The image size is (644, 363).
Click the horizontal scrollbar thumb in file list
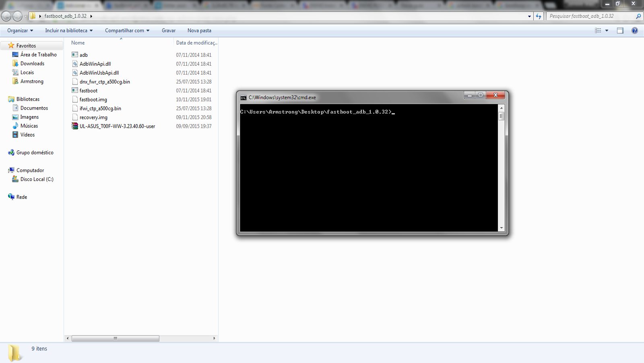pos(116,338)
